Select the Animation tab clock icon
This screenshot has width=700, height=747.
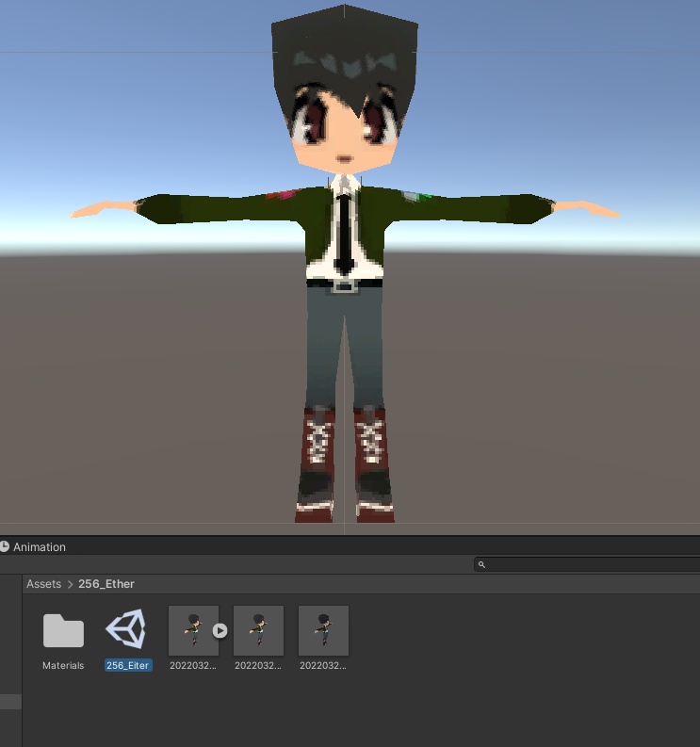[5, 546]
